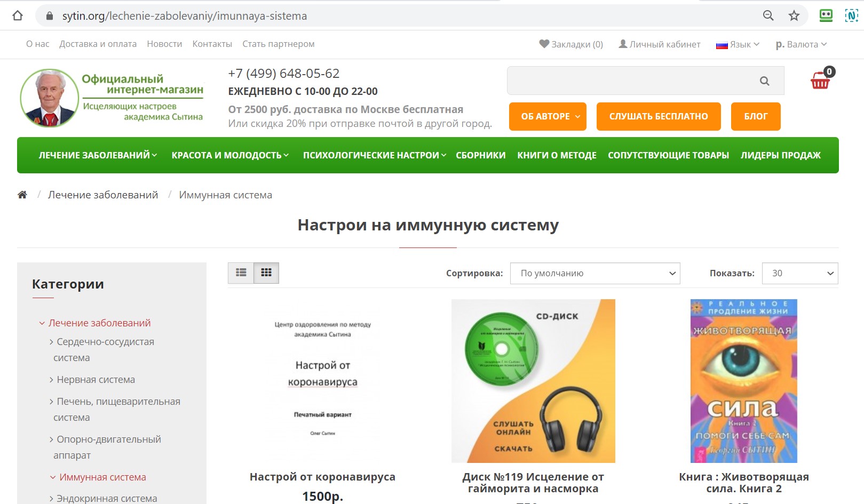The width and height of the screenshot is (864, 504).
Task: Click Диск №119 Исцеление от гайморита title
Action: tap(533, 483)
